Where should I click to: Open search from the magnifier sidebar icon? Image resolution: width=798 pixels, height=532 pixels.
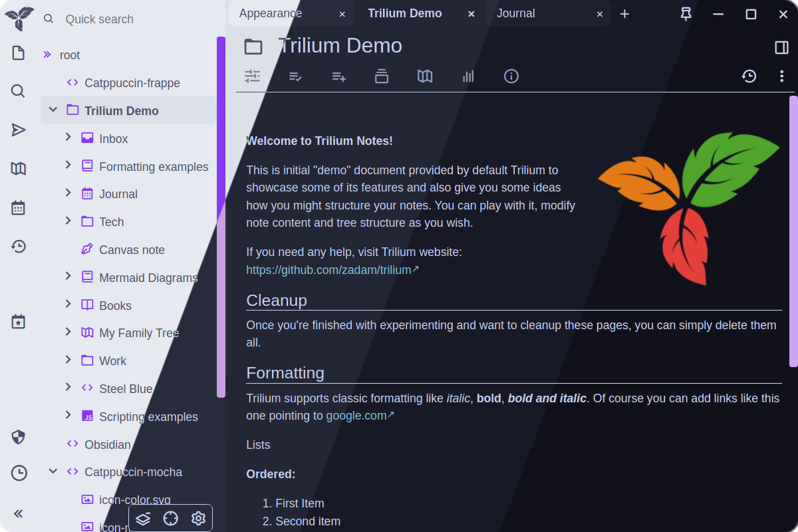coord(19,91)
